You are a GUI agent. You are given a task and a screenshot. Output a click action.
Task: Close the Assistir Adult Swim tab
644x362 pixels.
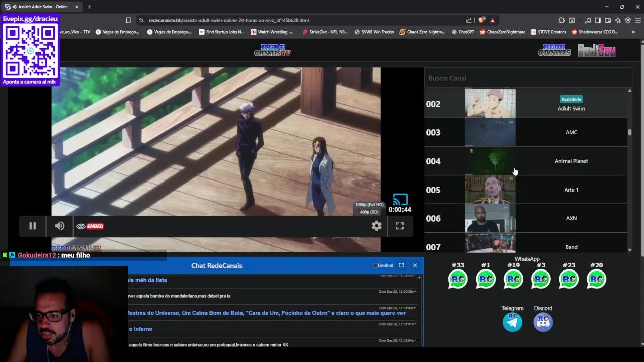tap(77, 7)
